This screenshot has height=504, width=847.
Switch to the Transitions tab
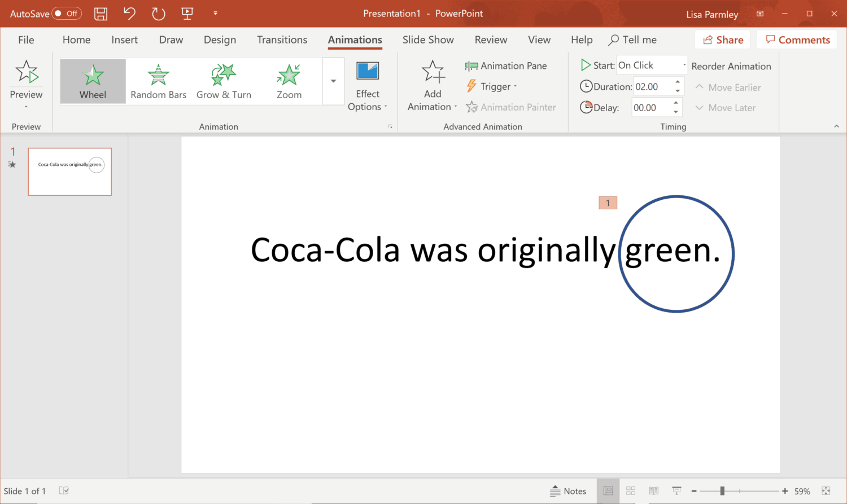tap(282, 40)
